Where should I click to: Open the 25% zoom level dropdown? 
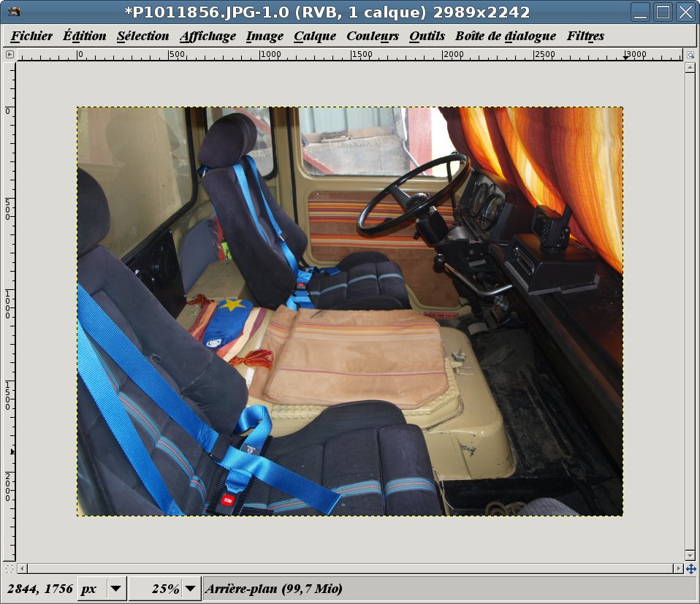[x=190, y=589]
